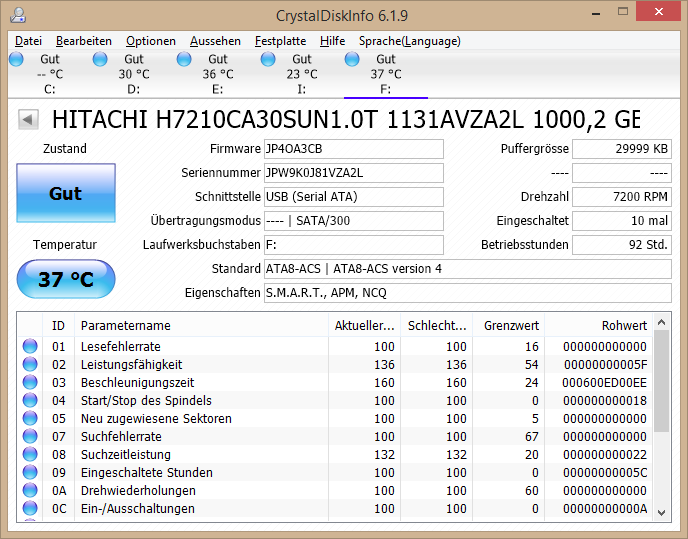The image size is (688, 539).
Task: Open the Sprache(Language) menu
Action: tap(409, 41)
